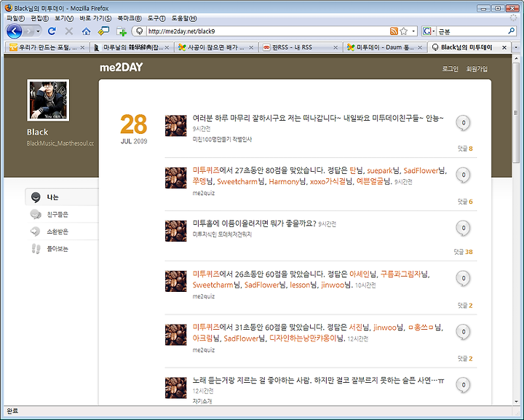Open the 도움말(H) menu

coord(184,18)
